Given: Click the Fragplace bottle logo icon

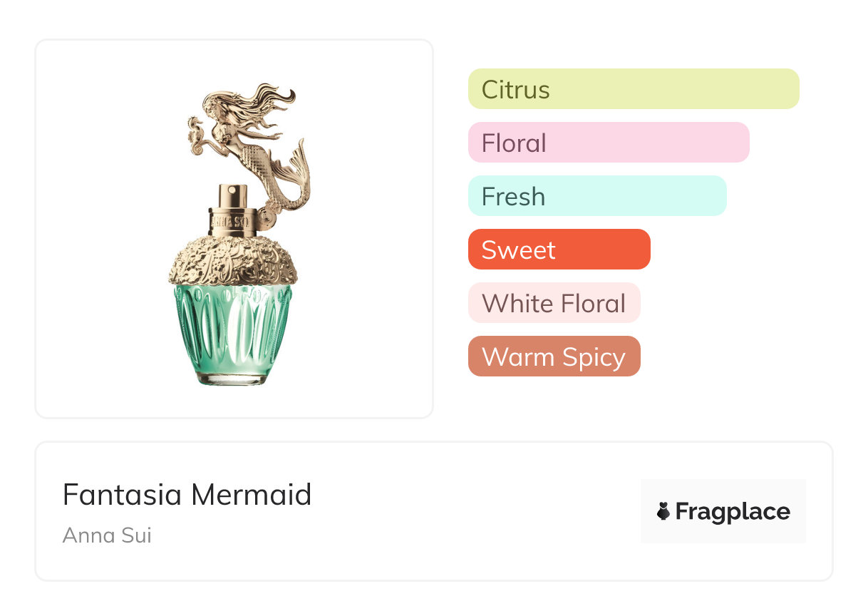Looking at the screenshot, I should coord(663,511).
